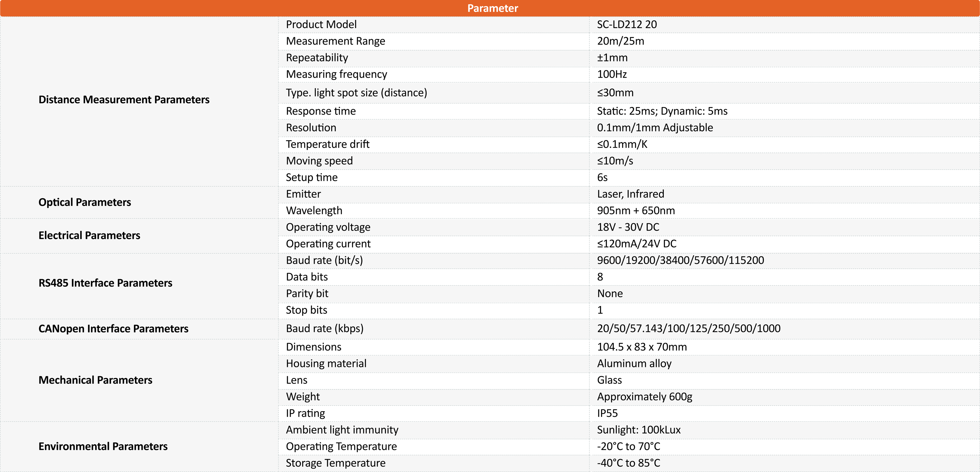Viewport: 980px width, 472px height.
Task: Click the Mechanical Parameters section heading
Action: pos(95,380)
